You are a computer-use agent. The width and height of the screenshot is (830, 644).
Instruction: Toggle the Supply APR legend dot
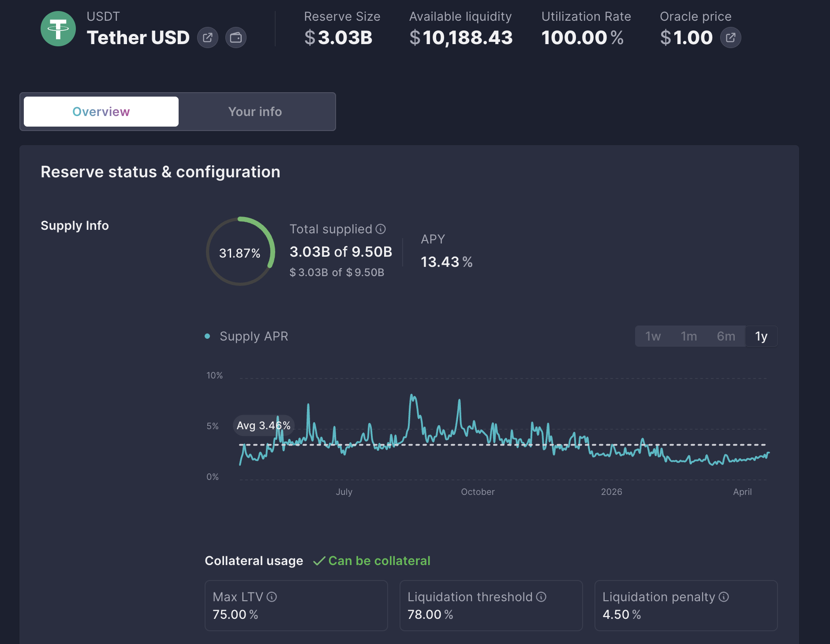[207, 336]
